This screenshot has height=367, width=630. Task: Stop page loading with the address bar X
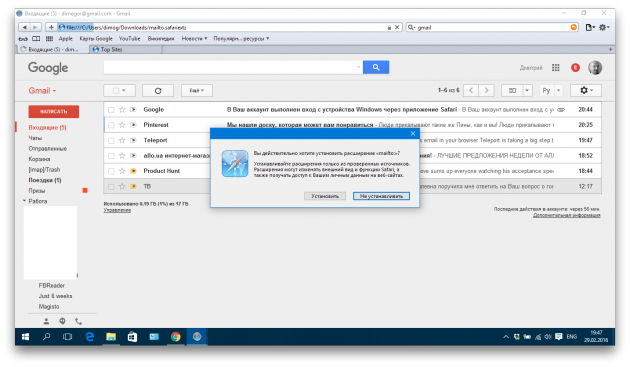tap(397, 27)
